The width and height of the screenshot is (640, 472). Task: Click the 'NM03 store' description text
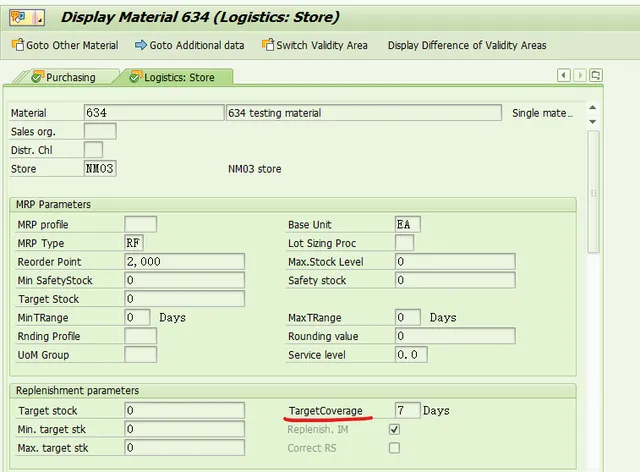255,169
